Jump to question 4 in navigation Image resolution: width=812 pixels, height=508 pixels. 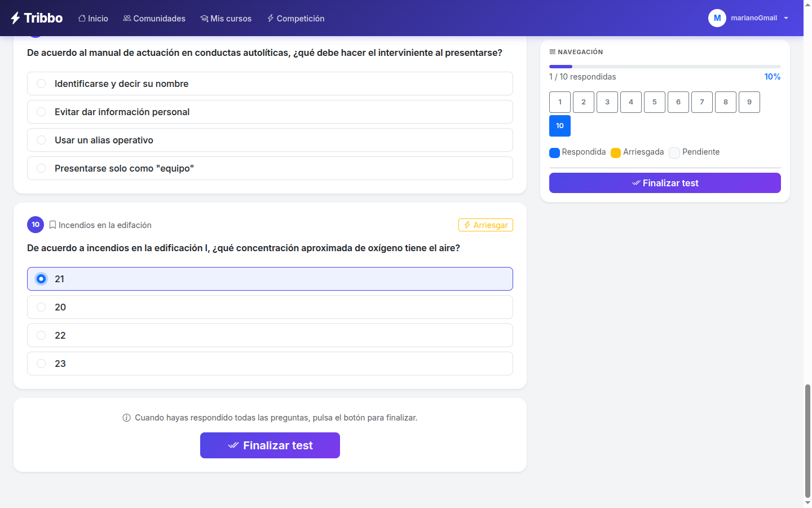tap(631, 102)
